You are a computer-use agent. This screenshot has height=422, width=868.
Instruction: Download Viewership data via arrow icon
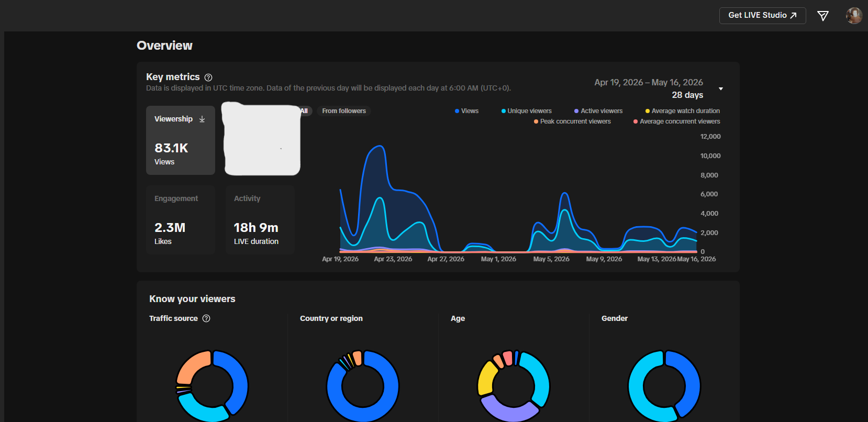click(202, 119)
